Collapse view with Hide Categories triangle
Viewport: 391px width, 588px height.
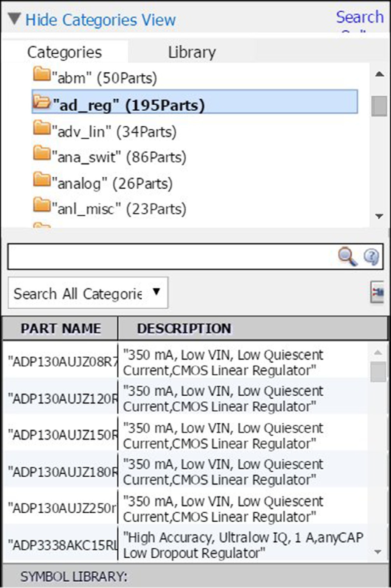[x=15, y=19]
